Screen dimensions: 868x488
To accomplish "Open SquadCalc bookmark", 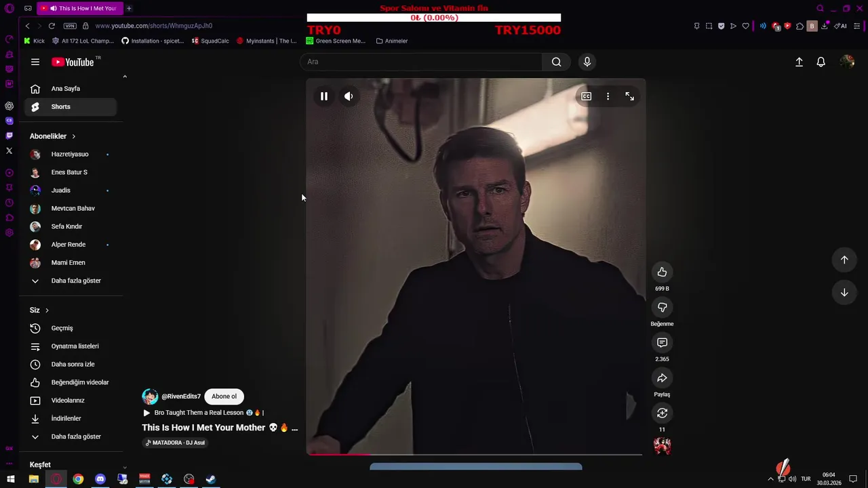I will (x=210, y=41).
